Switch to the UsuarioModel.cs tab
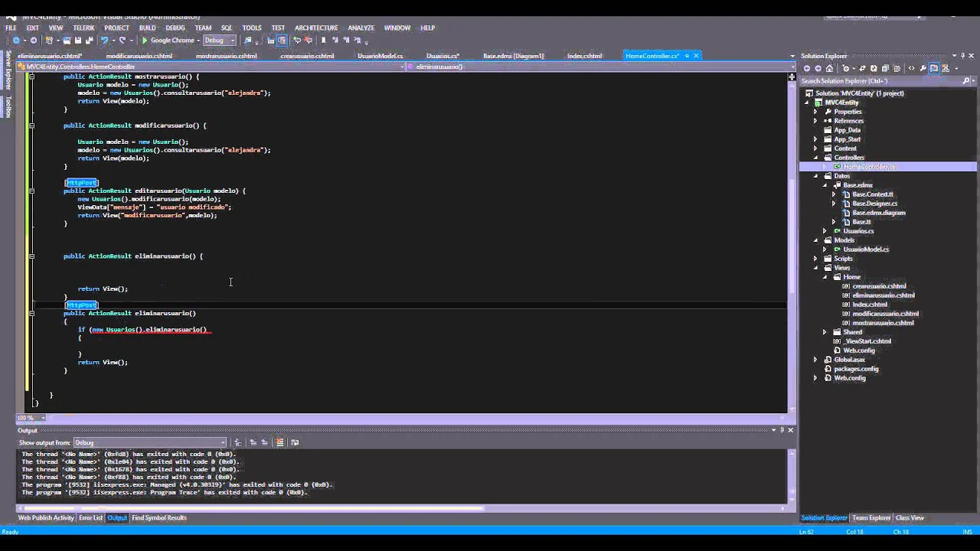This screenshot has height=551, width=980. 380,56
